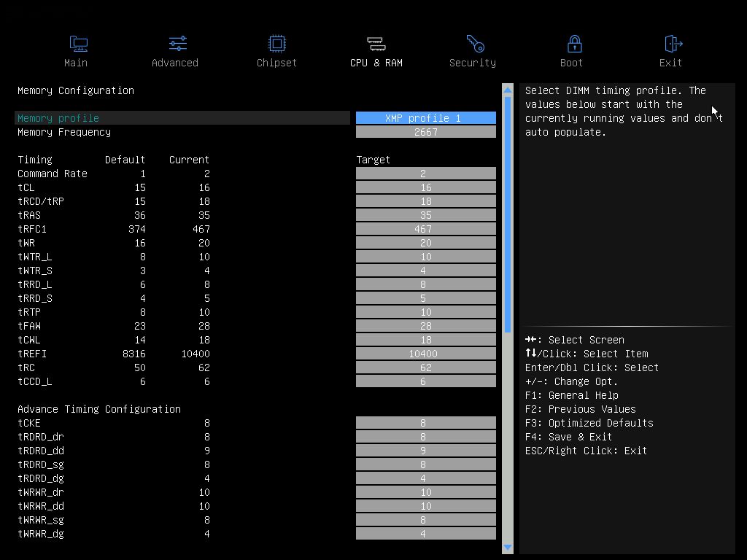Screen dimensions: 747x560
Task: Open the Exit tab label
Action: click(x=670, y=63)
